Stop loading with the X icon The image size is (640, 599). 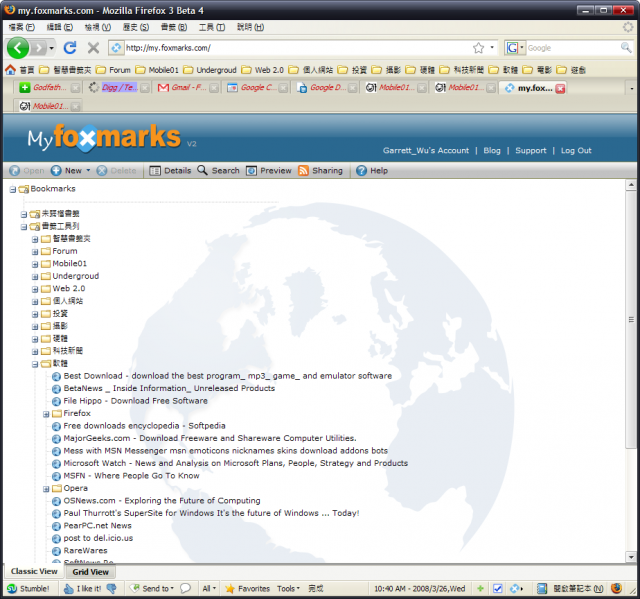point(93,48)
